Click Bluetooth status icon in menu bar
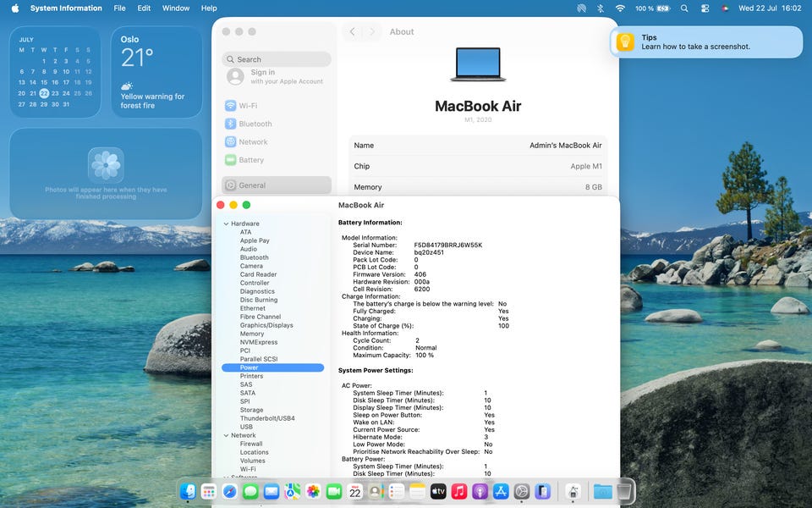The image size is (812, 508). (x=601, y=8)
